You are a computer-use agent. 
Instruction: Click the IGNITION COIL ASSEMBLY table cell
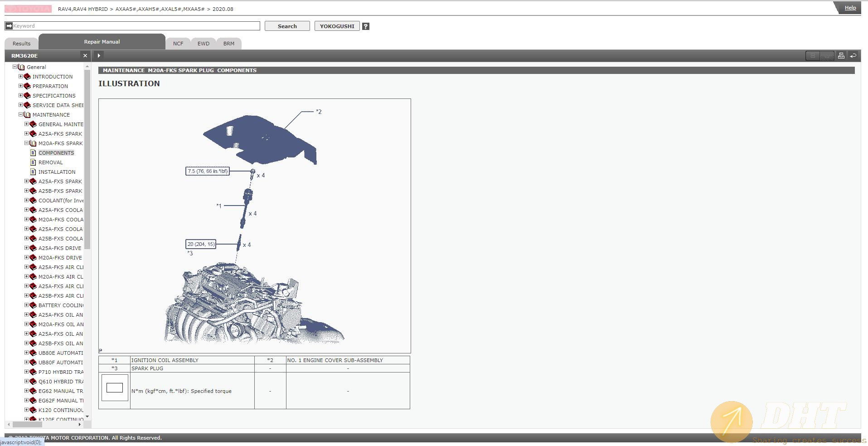192,360
